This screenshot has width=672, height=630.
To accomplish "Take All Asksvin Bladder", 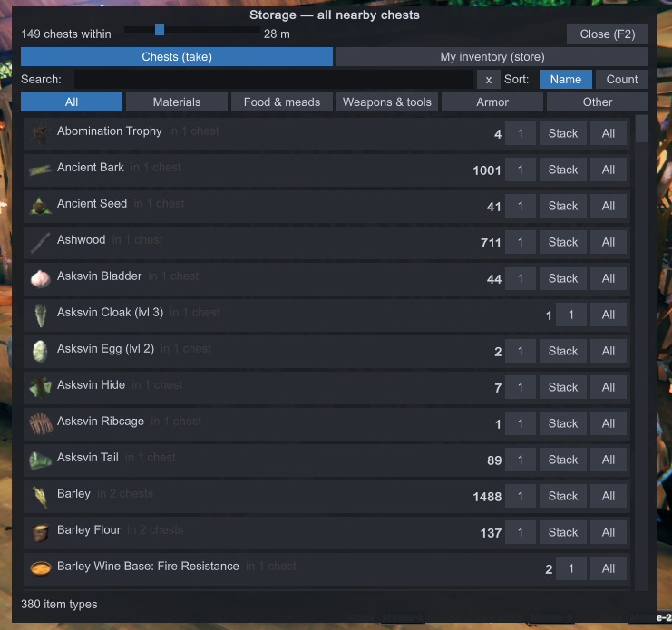I will point(609,278).
